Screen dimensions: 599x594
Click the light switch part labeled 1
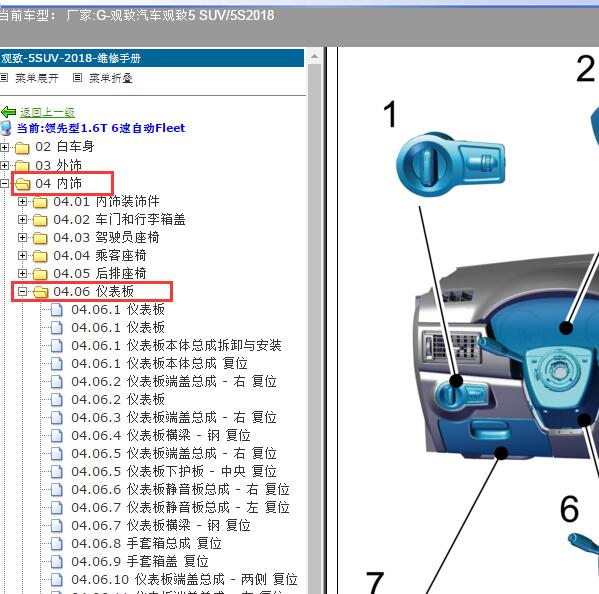click(x=451, y=164)
